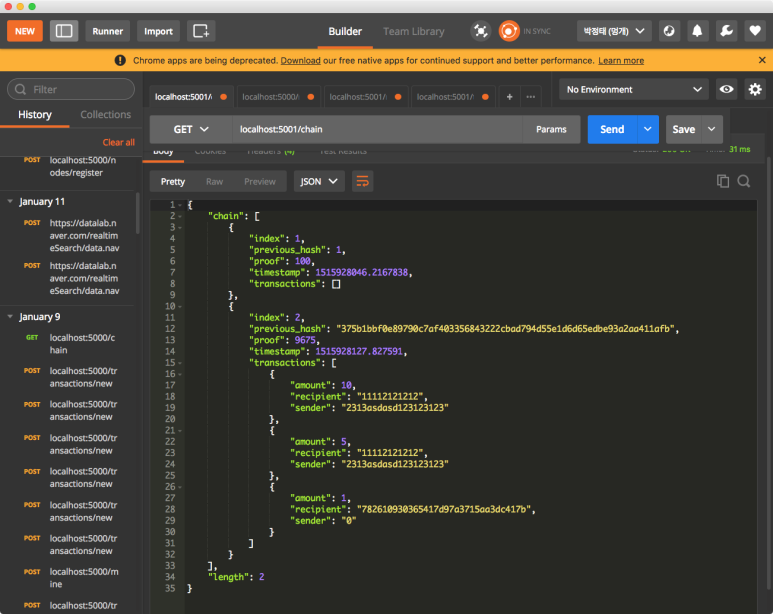The width and height of the screenshot is (773, 614).
Task: Copy response to clipboard icon
Action: coord(723,181)
